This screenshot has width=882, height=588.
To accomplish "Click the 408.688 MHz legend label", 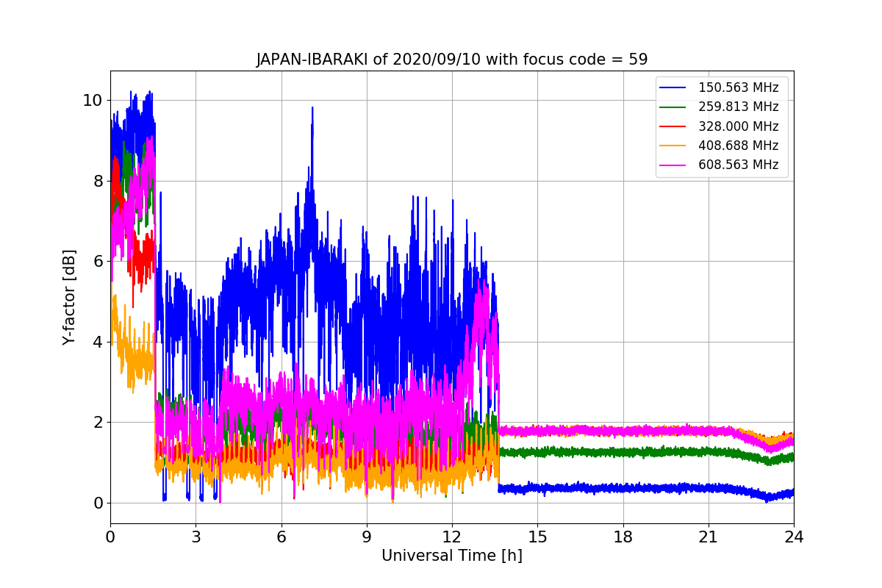I will 738,146.
